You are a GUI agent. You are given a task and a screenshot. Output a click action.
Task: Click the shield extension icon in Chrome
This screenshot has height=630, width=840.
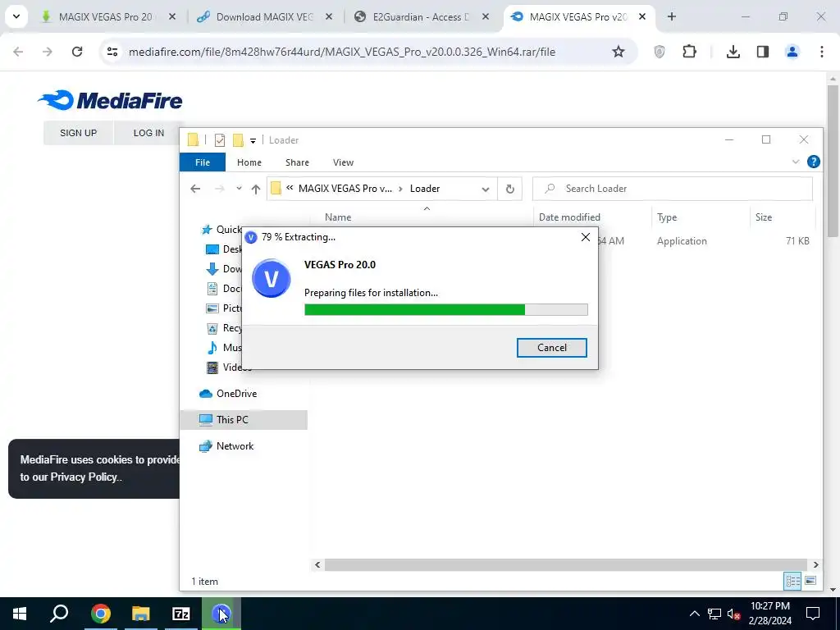point(660,52)
